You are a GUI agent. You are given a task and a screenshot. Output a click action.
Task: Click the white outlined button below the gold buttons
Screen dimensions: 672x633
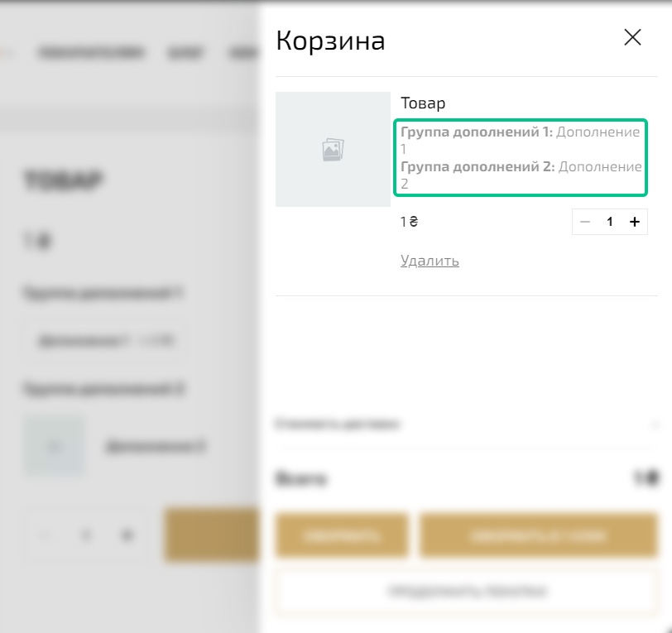[467, 591]
